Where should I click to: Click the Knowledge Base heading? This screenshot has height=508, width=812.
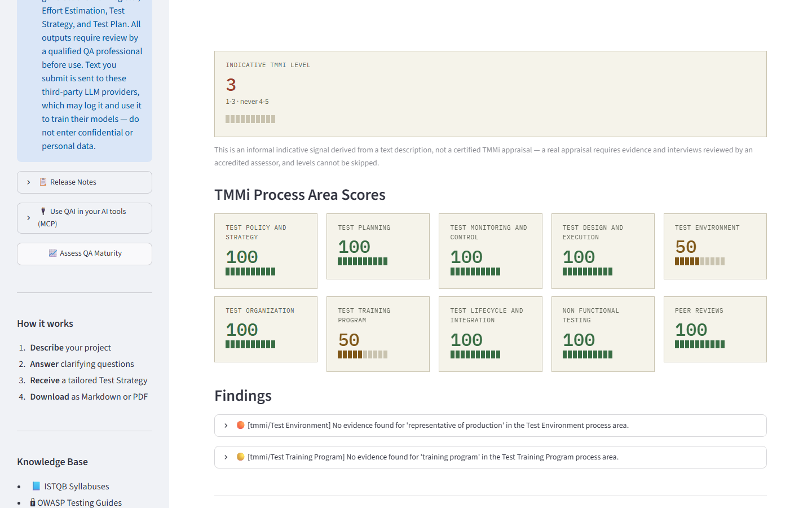tap(52, 462)
